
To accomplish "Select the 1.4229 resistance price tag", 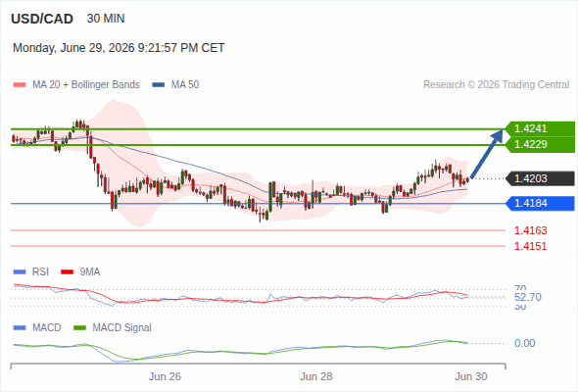I will [x=540, y=144].
